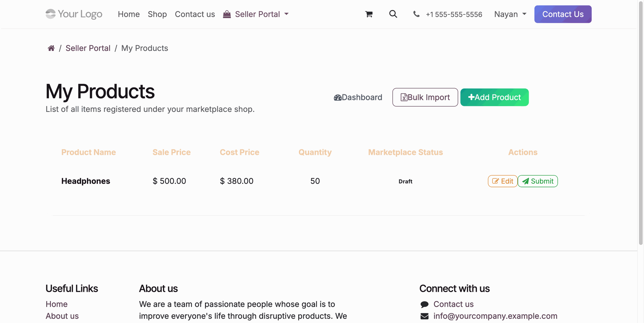The image size is (644, 323).
Task: Click the footer chat bubble icon
Action: 425,304
